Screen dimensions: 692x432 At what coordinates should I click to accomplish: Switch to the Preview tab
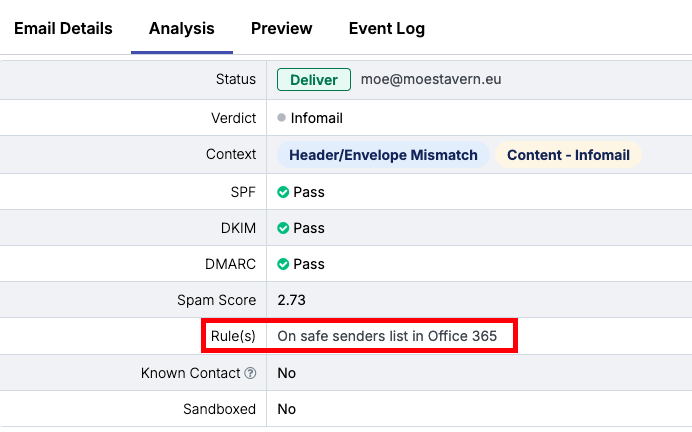click(x=281, y=28)
